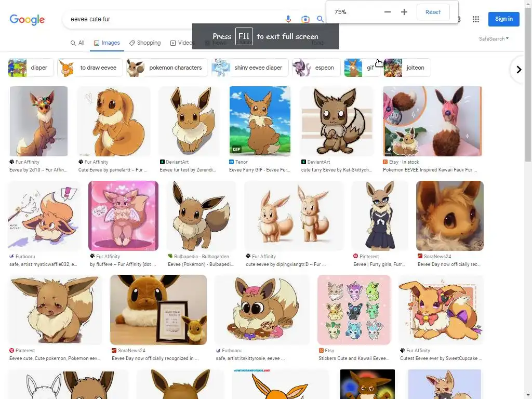Choose the 'espeon' suggestion chip
The width and height of the screenshot is (532, 399).
[316, 68]
